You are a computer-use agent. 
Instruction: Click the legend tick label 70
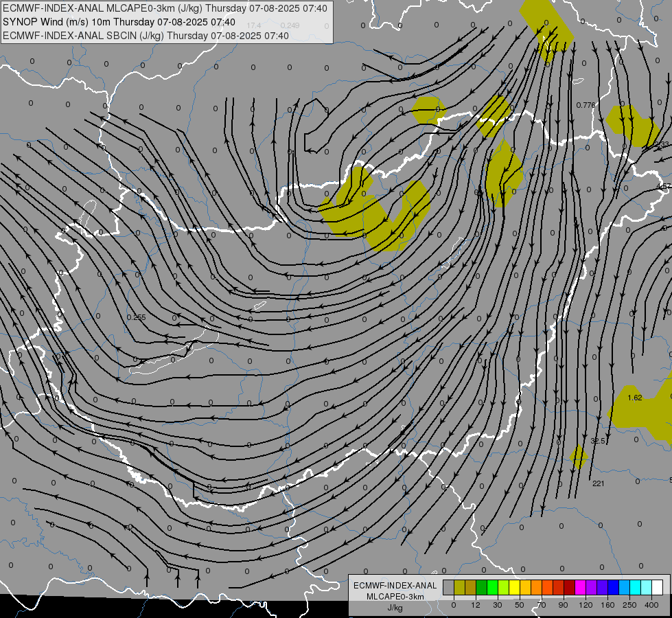[x=542, y=605]
